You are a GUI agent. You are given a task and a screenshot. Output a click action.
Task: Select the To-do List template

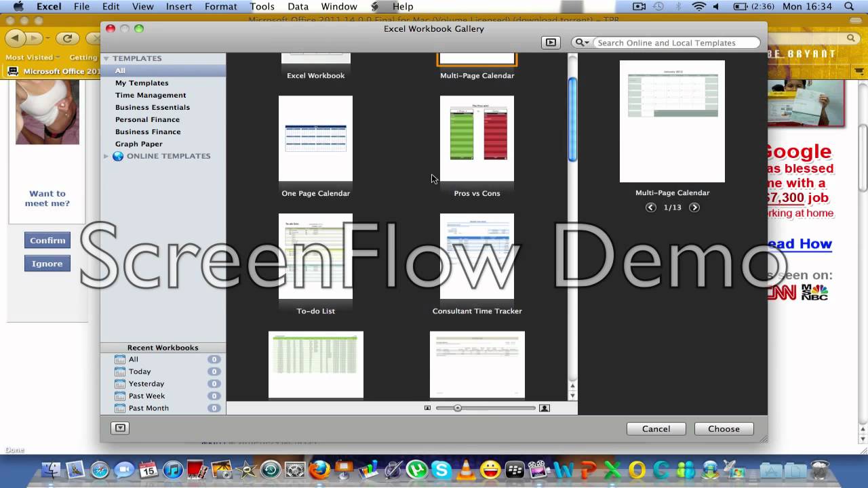[315, 256]
